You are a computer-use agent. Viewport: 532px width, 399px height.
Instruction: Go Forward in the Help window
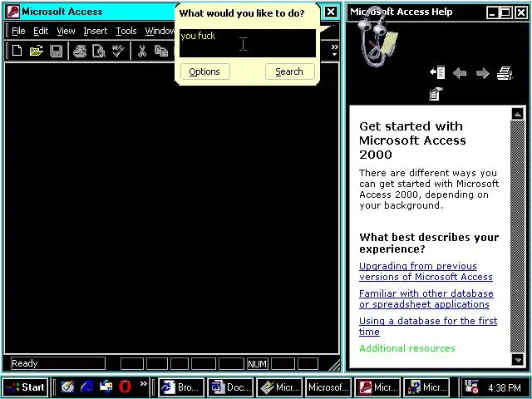(x=482, y=73)
